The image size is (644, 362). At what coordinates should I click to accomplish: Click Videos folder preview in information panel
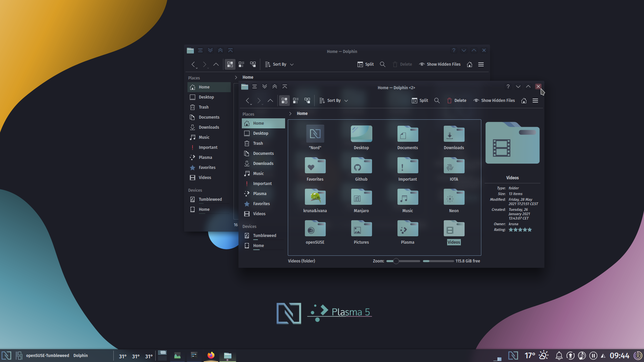(x=513, y=143)
